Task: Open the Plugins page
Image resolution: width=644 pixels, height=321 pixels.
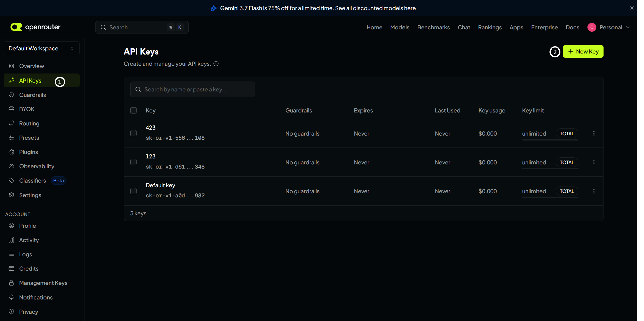Action: pyautogui.click(x=42, y=152)
